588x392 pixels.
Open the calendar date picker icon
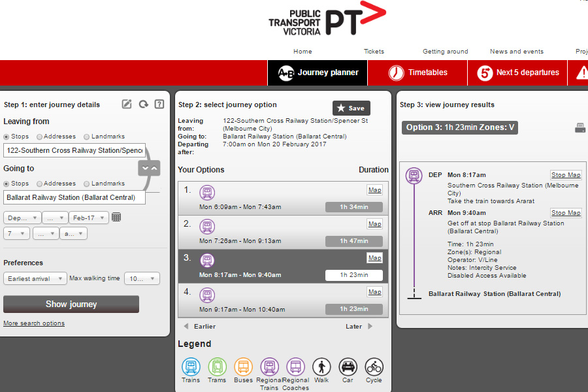pyautogui.click(x=116, y=217)
